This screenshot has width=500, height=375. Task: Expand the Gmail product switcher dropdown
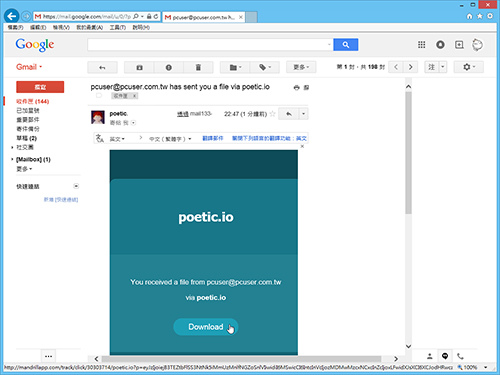pos(29,67)
